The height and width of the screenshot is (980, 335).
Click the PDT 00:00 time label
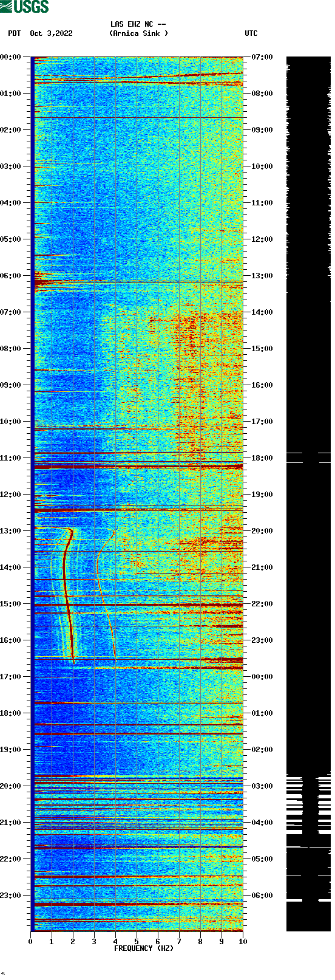10,57
